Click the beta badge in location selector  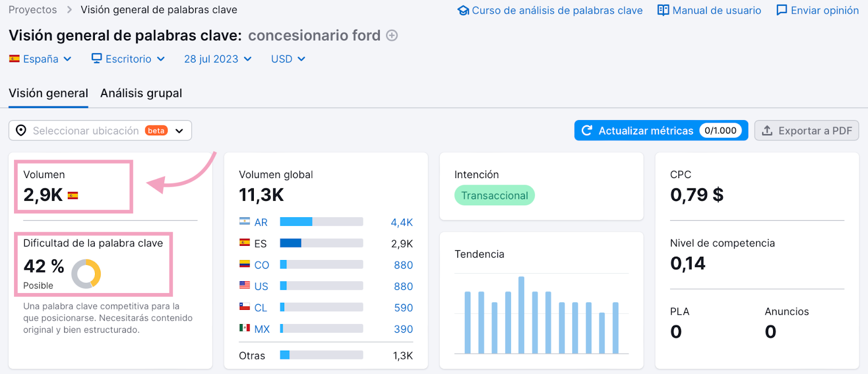[x=156, y=130]
